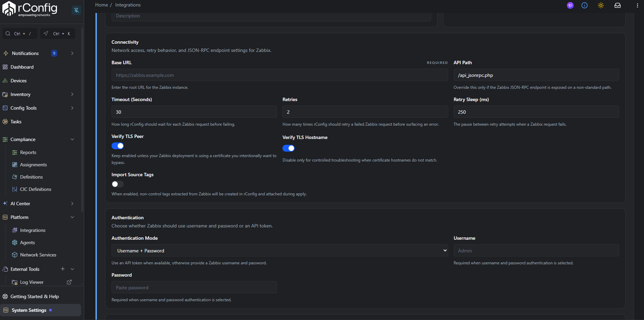Viewport: 644px width, 320px height.
Task: Open search via the magnifier shortcut box
Action: pos(19,33)
